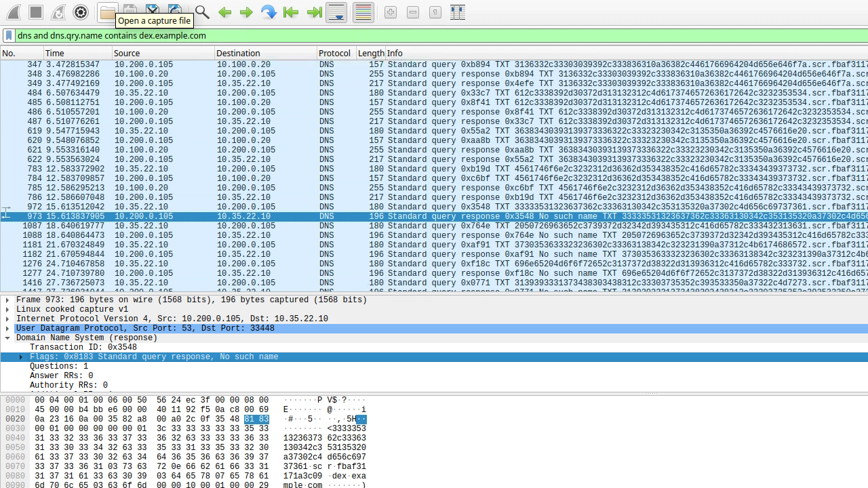Click into the display filter text field
This screenshot has height=488, width=868.
pyautogui.click(x=434, y=36)
